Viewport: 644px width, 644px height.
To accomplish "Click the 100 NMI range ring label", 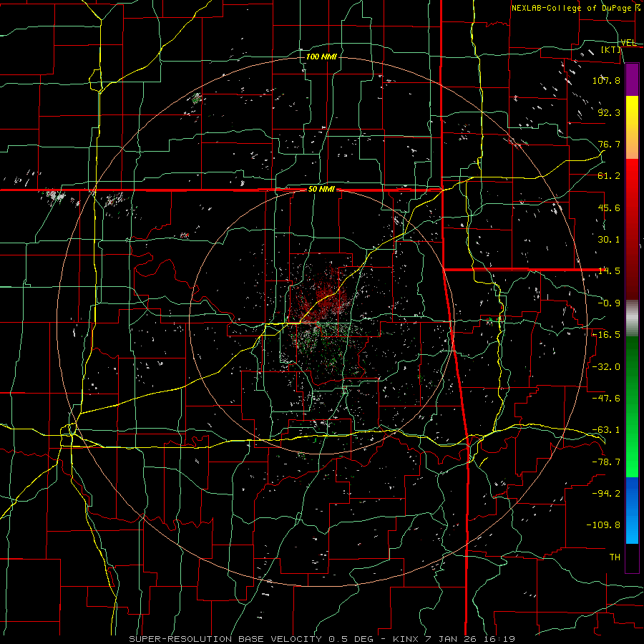I will coord(321,57).
